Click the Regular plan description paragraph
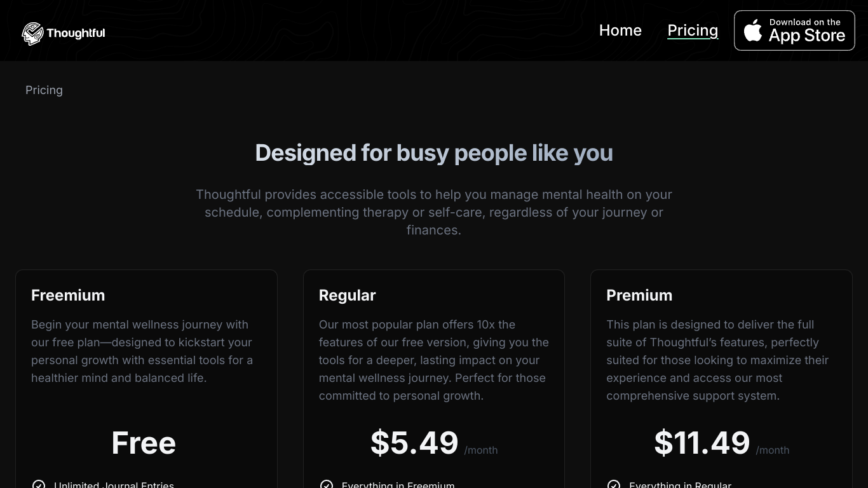The width and height of the screenshot is (868, 488). click(434, 360)
